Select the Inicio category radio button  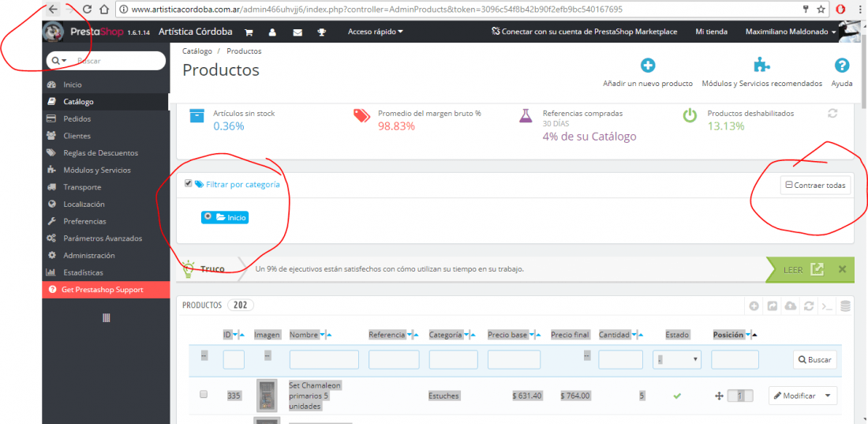click(x=208, y=216)
